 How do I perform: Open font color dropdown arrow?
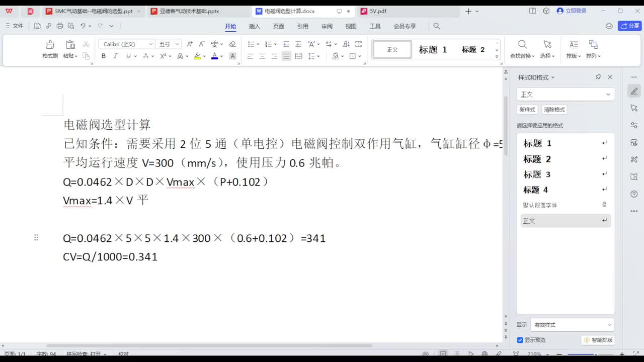[221, 56]
